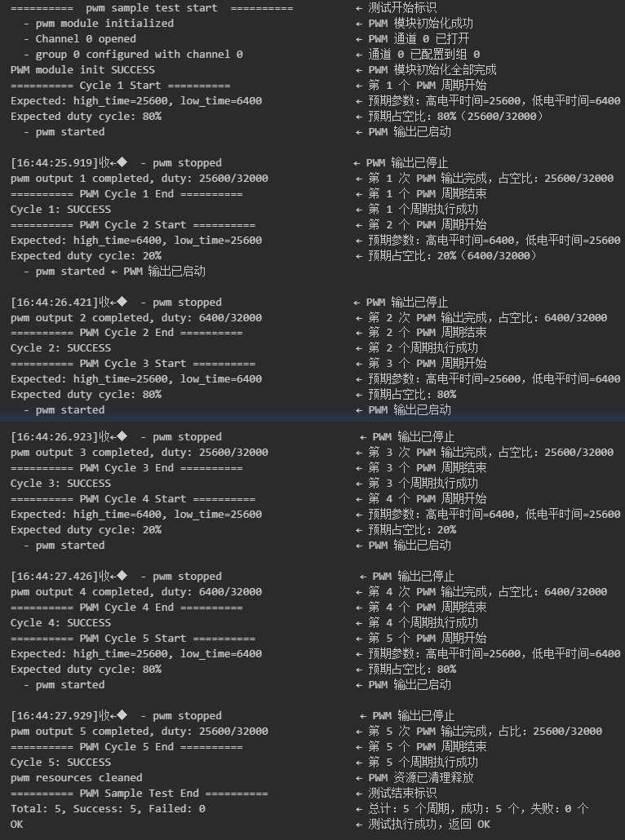Viewport: 625px width, 840px height.
Task: Click the 'Cycle 3: SUCCESS' line
Action: (60, 484)
